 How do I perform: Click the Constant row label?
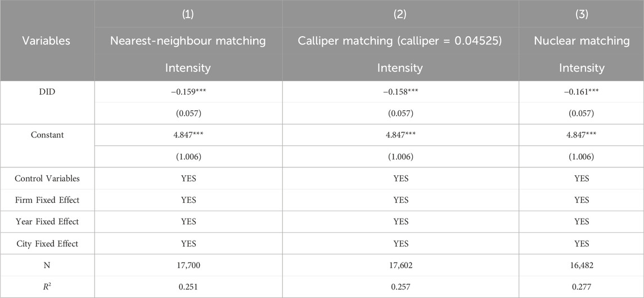click(47, 135)
